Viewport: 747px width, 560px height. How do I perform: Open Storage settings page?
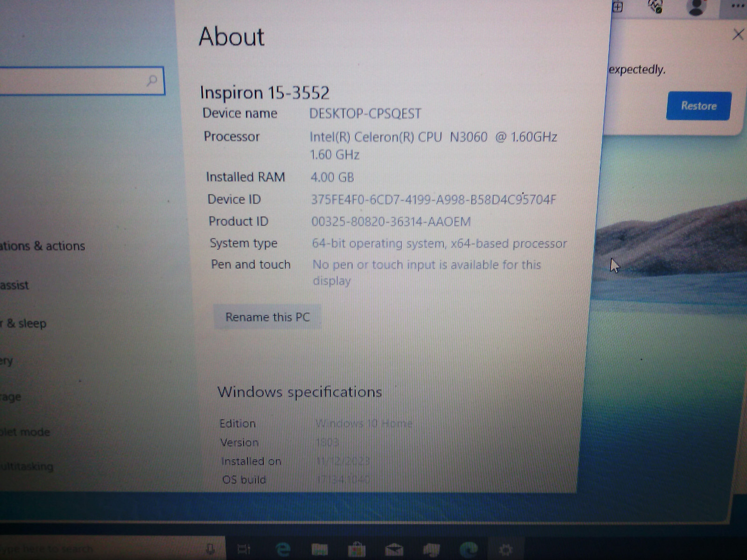[x=11, y=397]
